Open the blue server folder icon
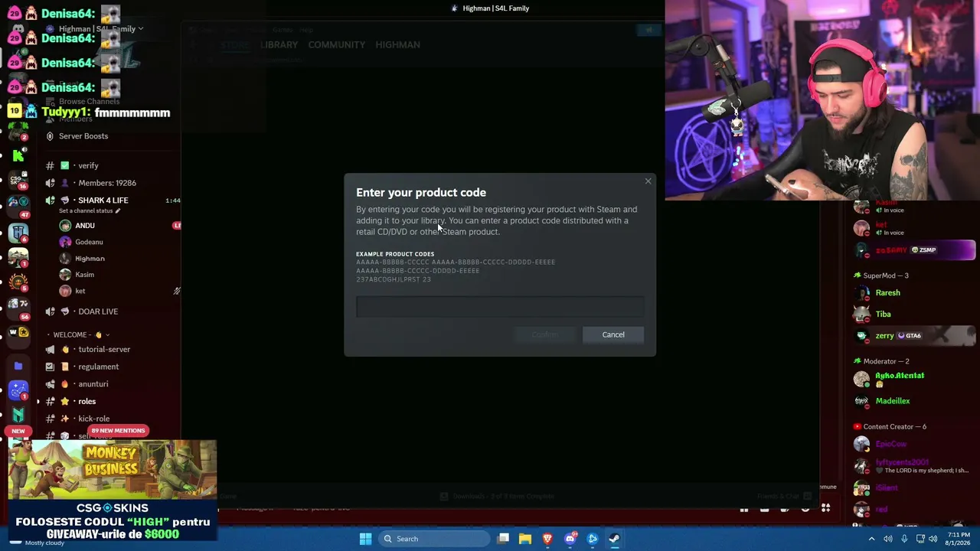Viewport: 980px width, 551px height. click(x=18, y=366)
